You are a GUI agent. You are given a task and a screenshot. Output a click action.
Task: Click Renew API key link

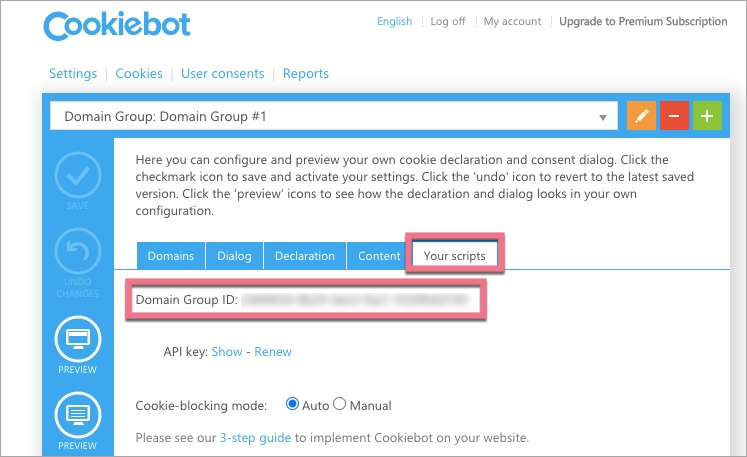pyautogui.click(x=273, y=352)
